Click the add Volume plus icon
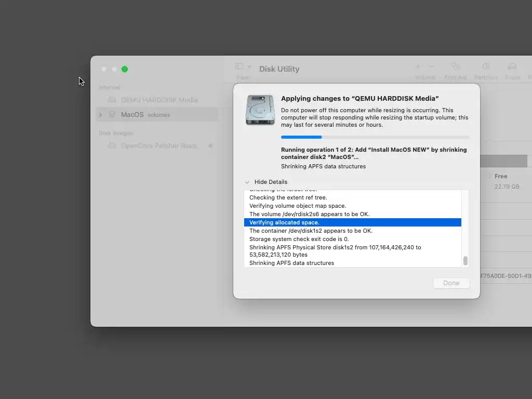This screenshot has width=532, height=399. 418,66
